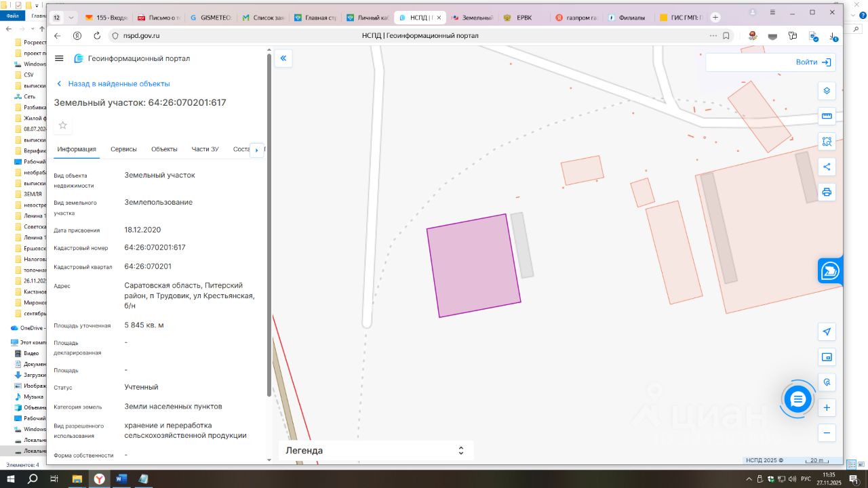Screen dimensions: 868x488
Task: Open Windows Start menu
Action: [11, 479]
